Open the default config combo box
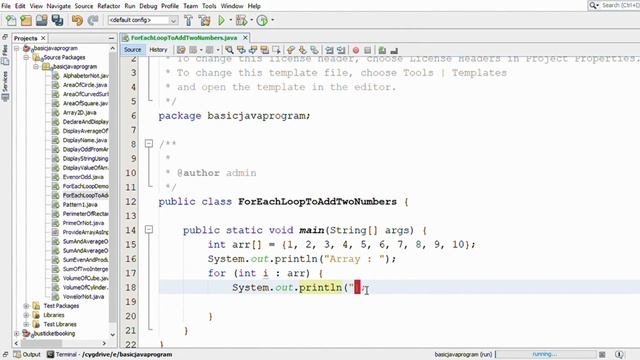Viewport: 640px width, 360px height. coord(143,20)
